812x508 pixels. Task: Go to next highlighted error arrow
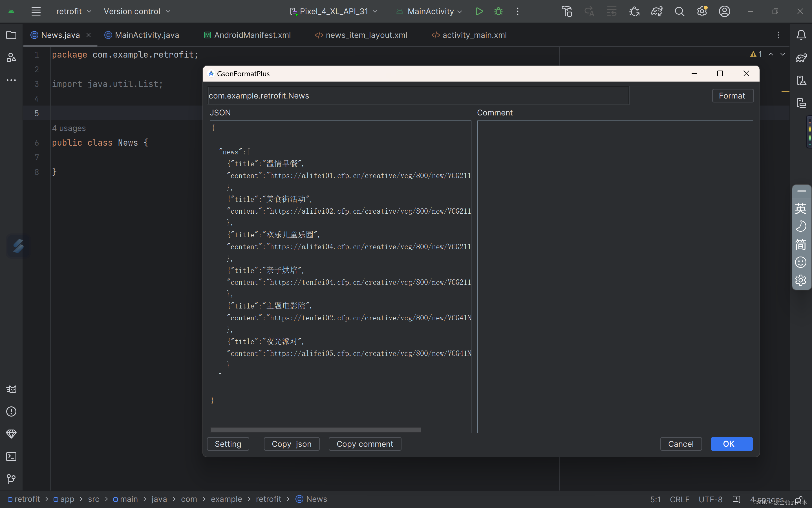click(783, 54)
